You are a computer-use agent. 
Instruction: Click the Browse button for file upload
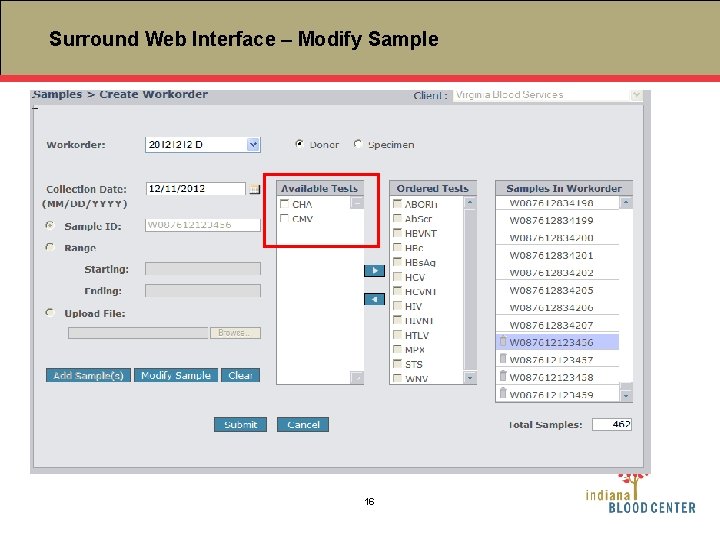click(235, 332)
